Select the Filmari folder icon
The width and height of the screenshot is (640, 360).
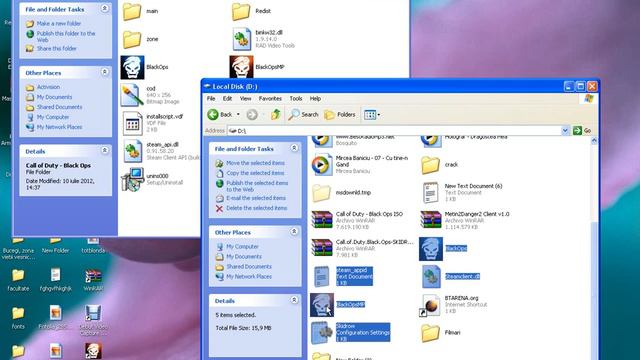pos(430,333)
